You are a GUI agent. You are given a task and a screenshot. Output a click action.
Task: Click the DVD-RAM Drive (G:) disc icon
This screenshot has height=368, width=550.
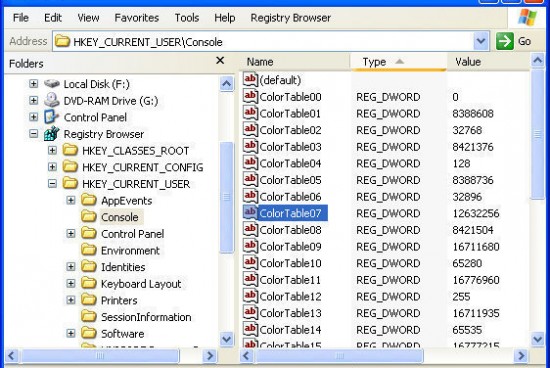52,100
